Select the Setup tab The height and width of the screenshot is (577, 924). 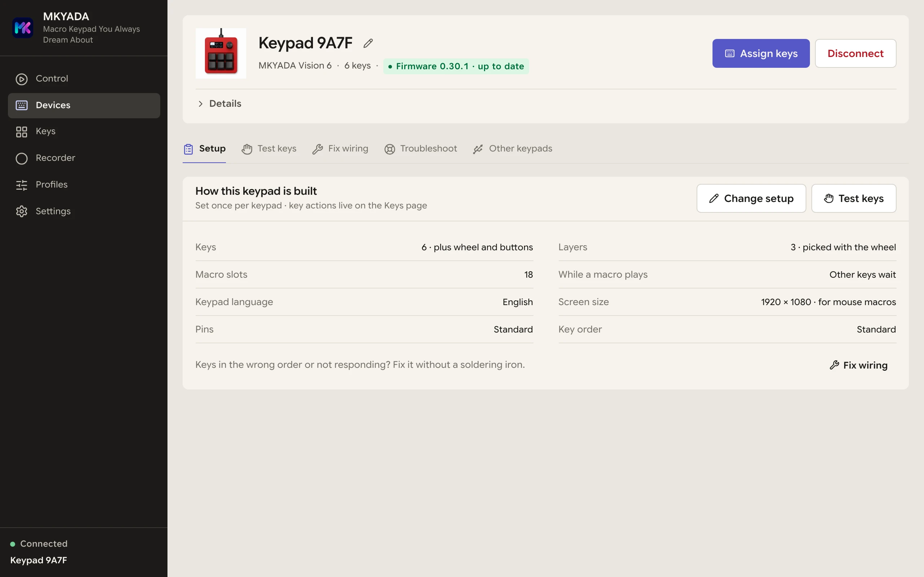coord(204,149)
